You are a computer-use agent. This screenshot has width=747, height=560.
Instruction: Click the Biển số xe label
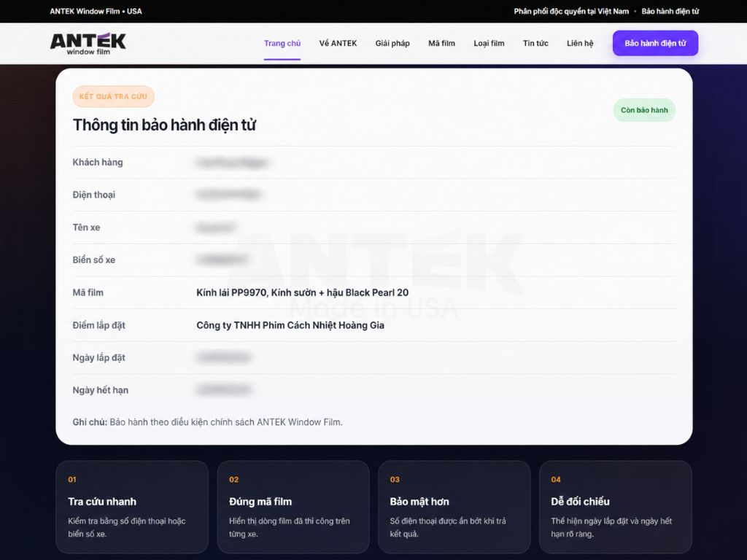94,260
